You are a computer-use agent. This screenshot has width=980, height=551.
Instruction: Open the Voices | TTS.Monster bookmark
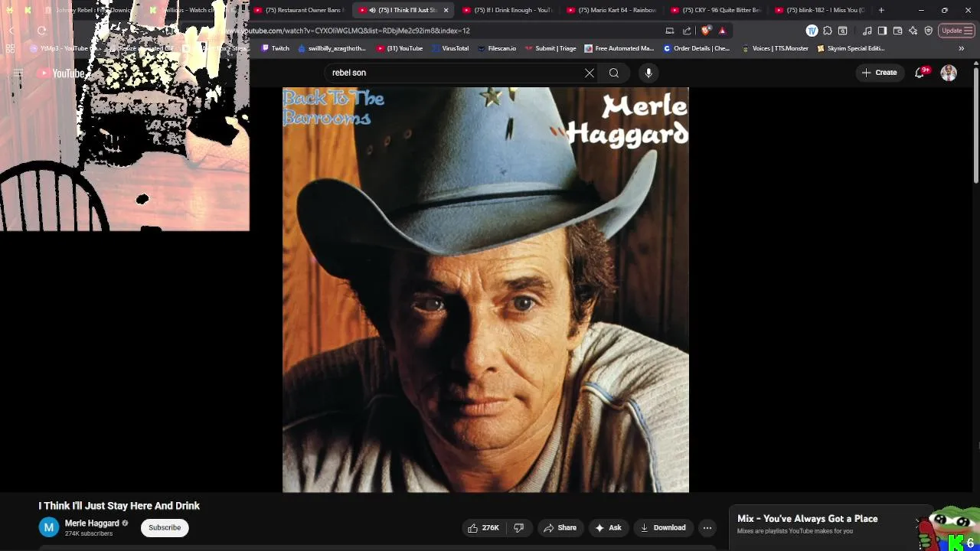click(774, 48)
